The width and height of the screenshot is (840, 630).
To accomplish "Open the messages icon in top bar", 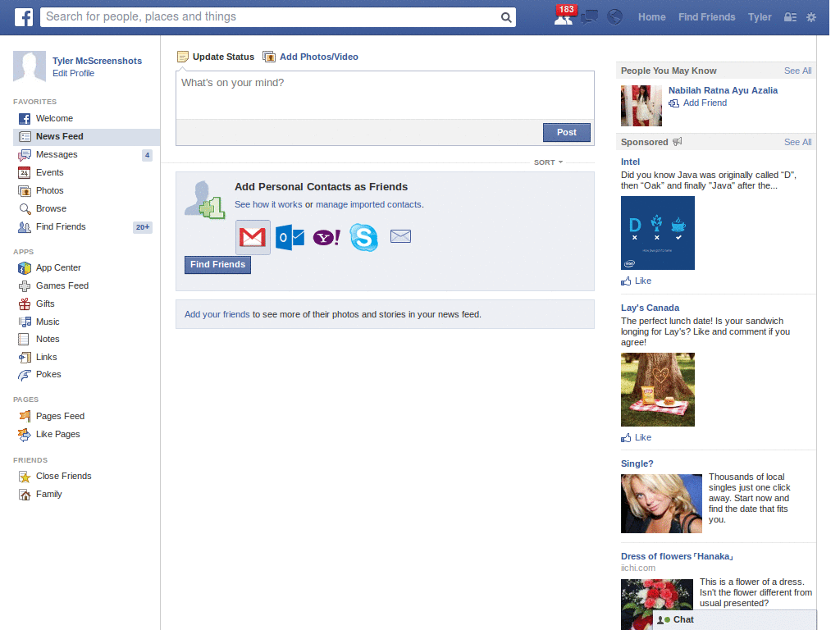I will (x=589, y=17).
